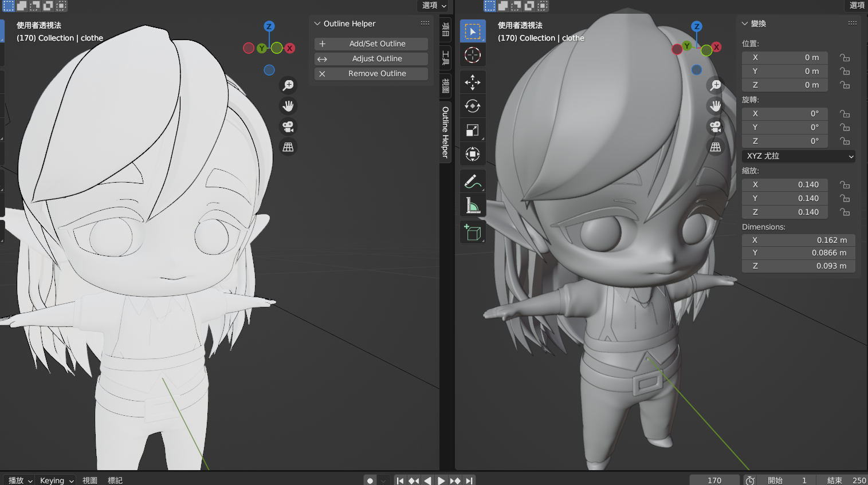
Task: Click the pan hand icon in left viewport
Action: [288, 106]
